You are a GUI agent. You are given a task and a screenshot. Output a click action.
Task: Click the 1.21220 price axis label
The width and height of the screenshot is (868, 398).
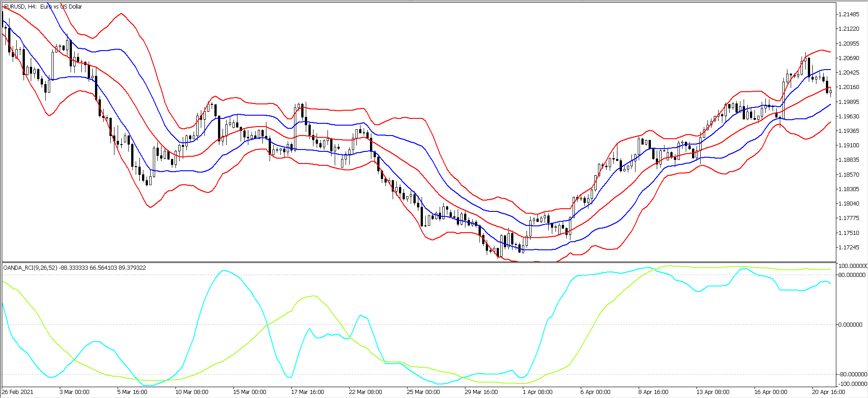849,29
